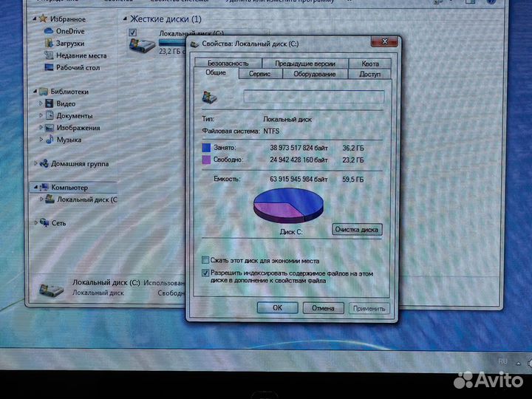532x399 pixels.
Task: Expand the Изображения library node
Action: point(41,127)
